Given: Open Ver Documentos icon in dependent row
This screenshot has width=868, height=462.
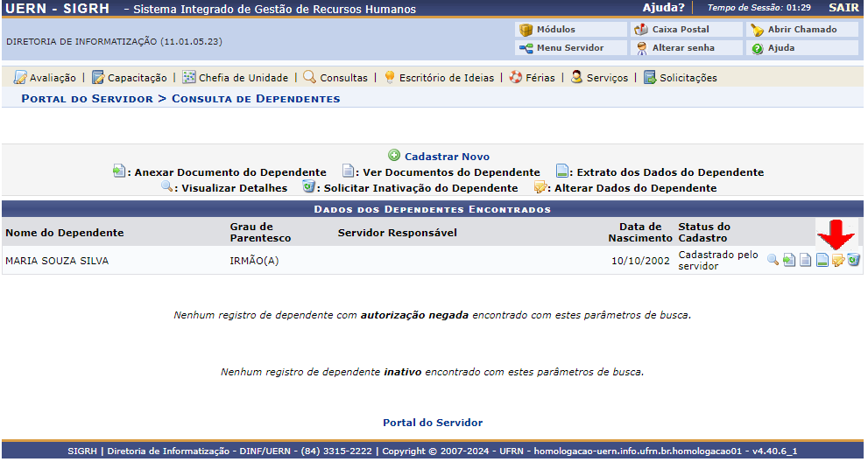Looking at the screenshot, I should tap(804, 260).
